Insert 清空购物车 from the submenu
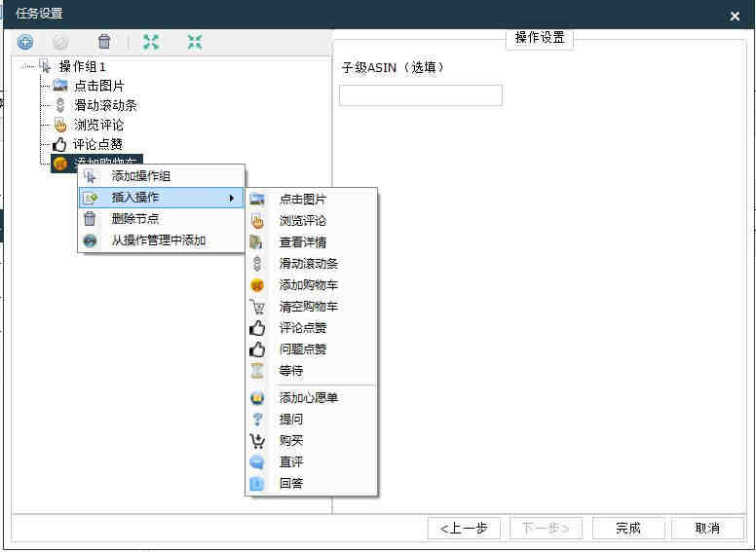This screenshot has height=552, width=756. point(311,307)
